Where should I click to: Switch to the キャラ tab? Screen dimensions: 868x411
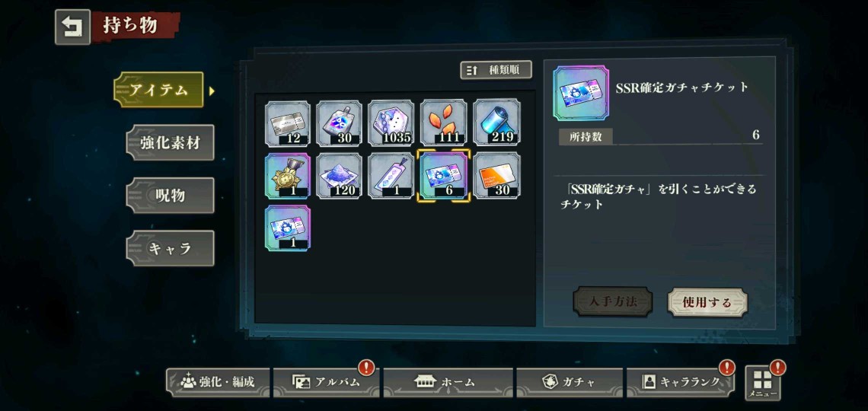170,248
